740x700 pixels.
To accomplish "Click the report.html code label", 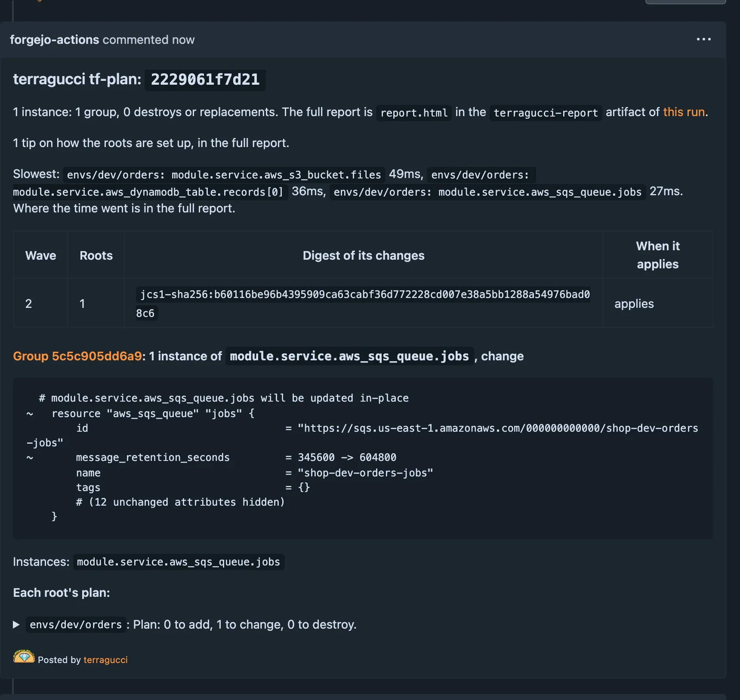I will click(414, 113).
